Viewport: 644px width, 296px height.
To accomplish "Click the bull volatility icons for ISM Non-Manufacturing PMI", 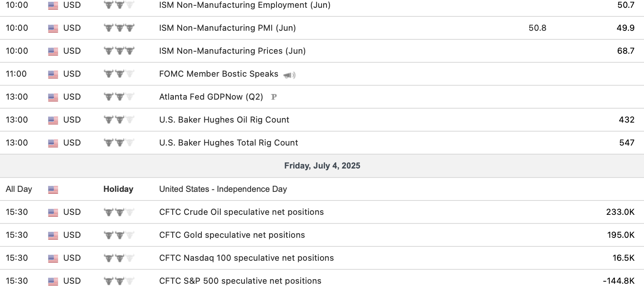I will point(119,28).
